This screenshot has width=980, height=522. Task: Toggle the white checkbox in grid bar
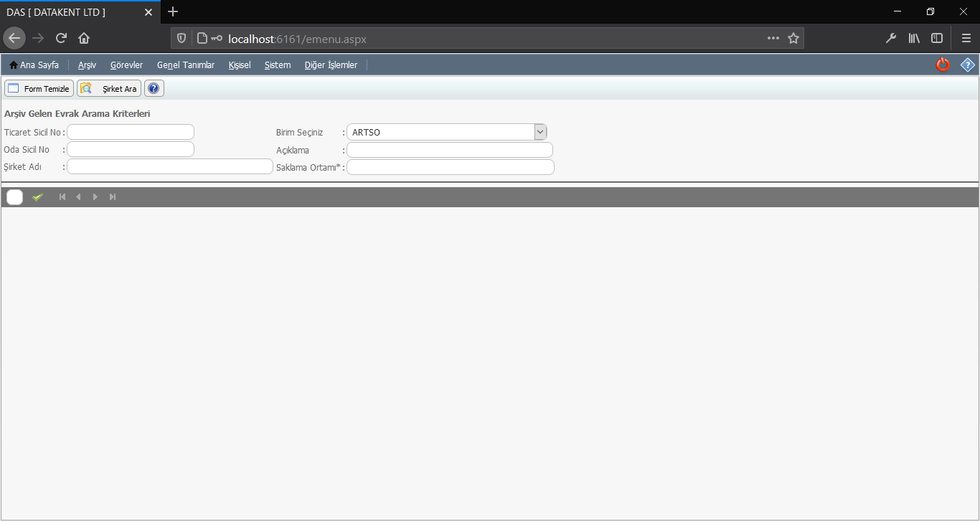click(x=15, y=197)
